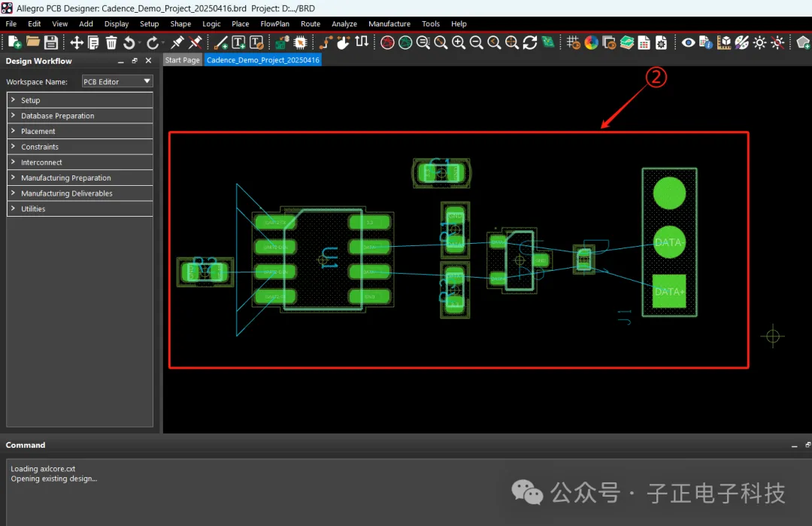Toggle the grid display icon
The height and width of the screenshot is (526, 812).
pyautogui.click(x=573, y=42)
